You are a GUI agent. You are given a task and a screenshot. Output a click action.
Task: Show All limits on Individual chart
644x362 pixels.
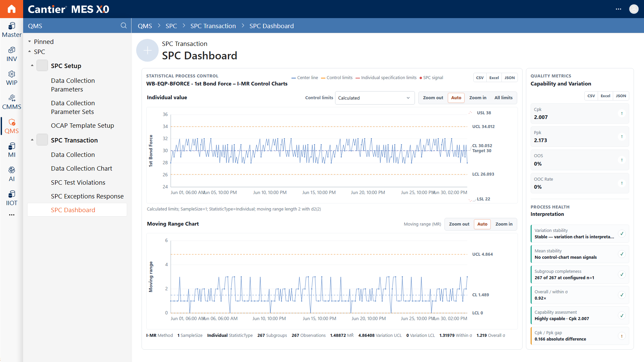(x=503, y=98)
